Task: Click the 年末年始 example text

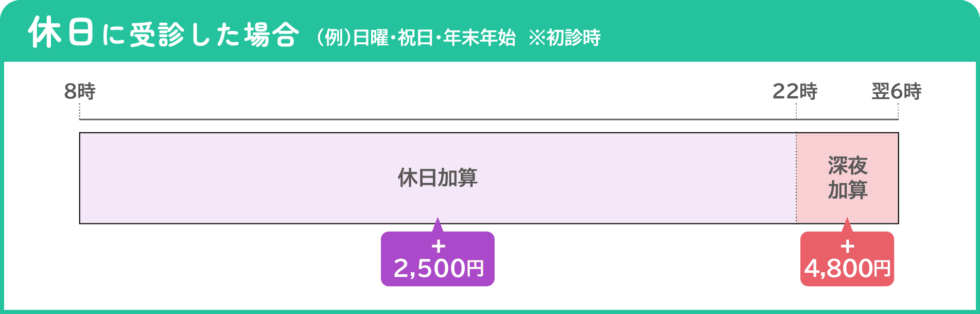Action: tap(479, 38)
